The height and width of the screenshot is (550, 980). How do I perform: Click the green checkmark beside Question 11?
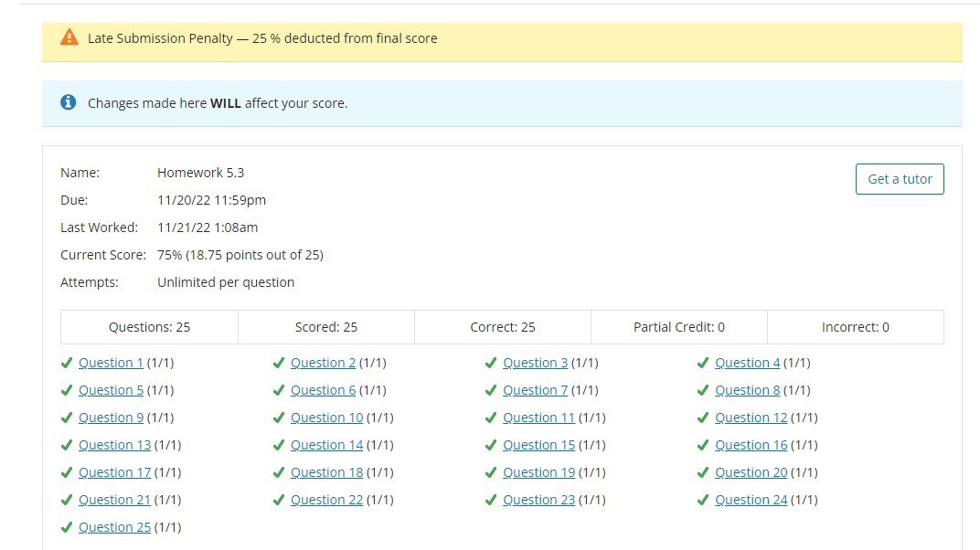pyautogui.click(x=491, y=418)
